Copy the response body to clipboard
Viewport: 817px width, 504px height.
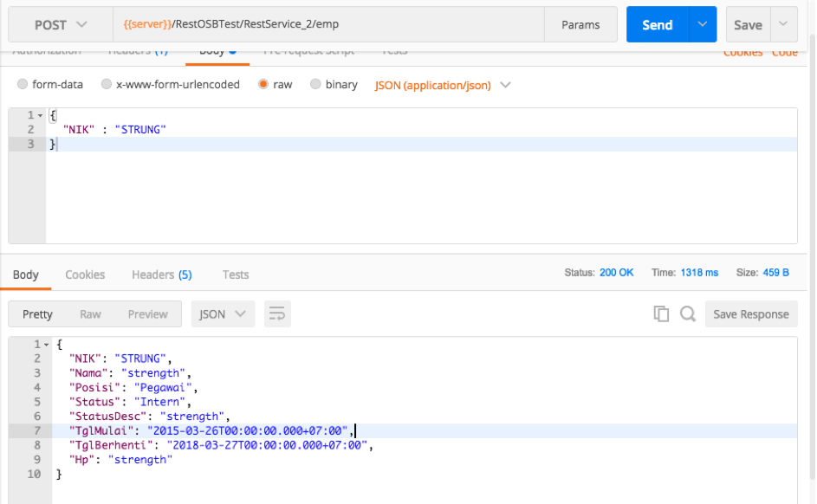661,314
